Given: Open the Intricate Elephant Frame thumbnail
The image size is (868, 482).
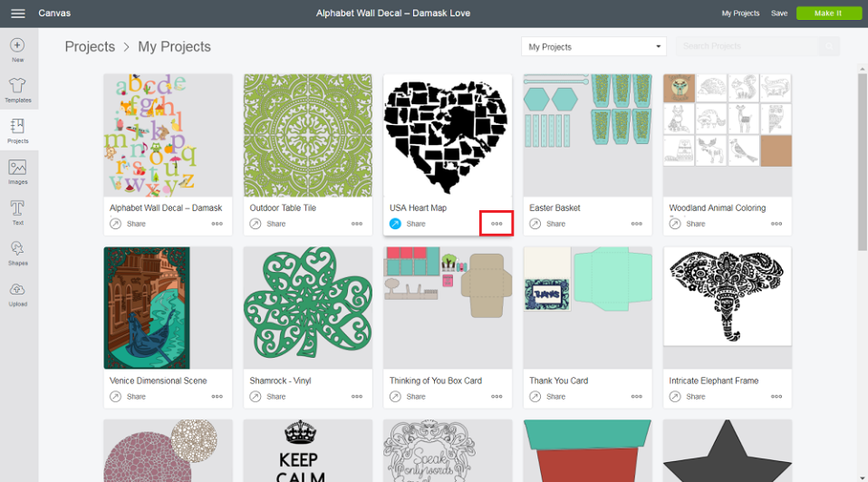Looking at the screenshot, I should (728, 308).
